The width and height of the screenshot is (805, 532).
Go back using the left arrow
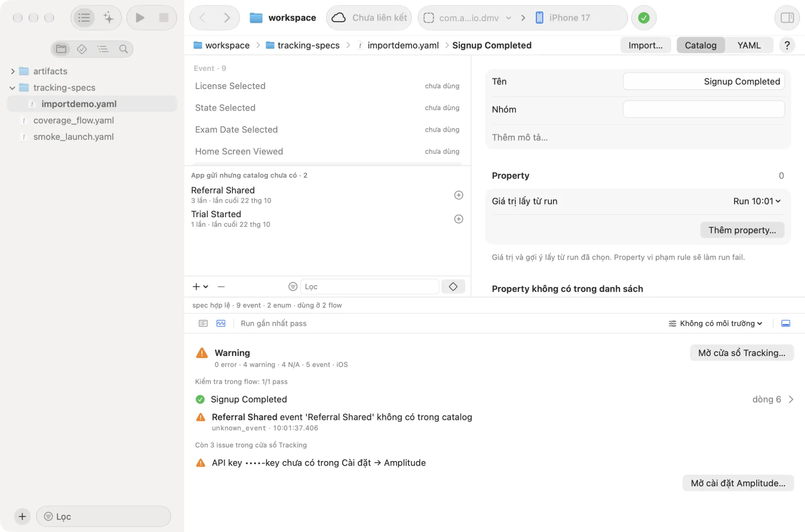202,18
